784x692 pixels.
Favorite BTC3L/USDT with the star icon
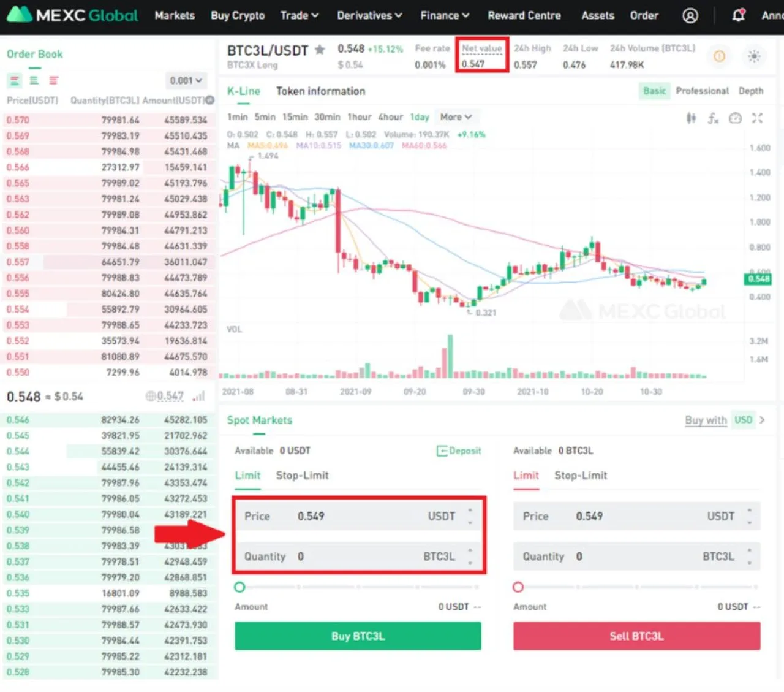[x=320, y=50]
